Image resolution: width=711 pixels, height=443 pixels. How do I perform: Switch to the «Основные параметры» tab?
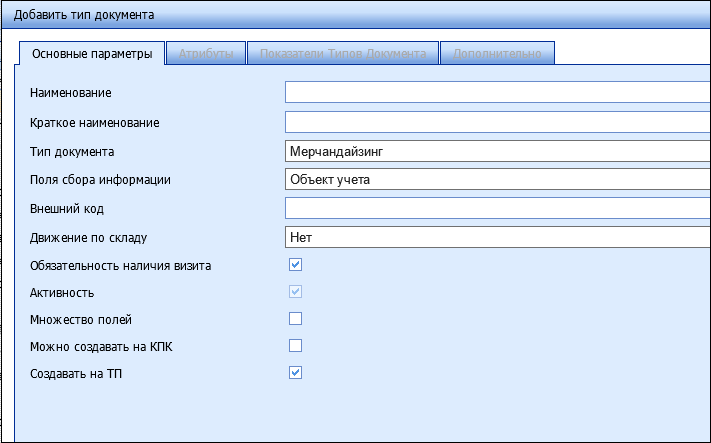pyautogui.click(x=92, y=53)
